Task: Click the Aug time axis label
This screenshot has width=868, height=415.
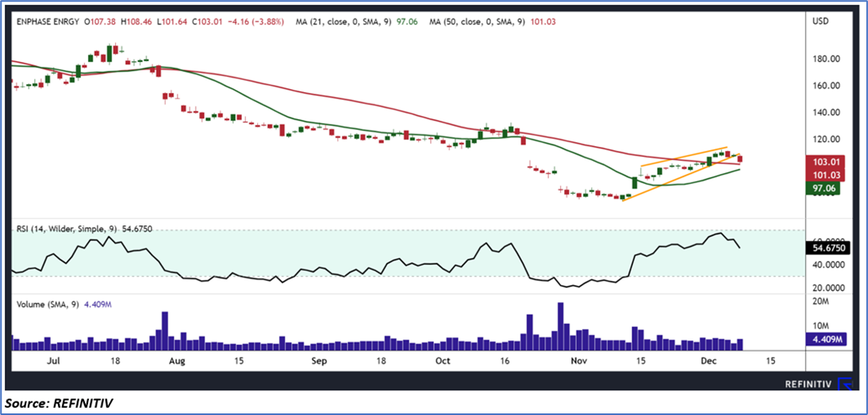Action: tap(177, 361)
